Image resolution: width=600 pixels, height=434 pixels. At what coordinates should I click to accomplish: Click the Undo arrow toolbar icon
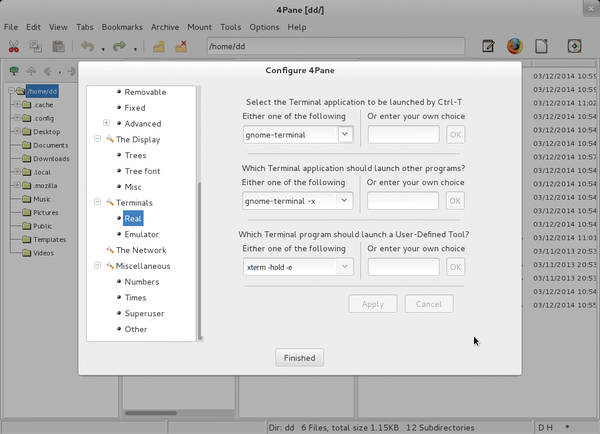click(x=87, y=46)
